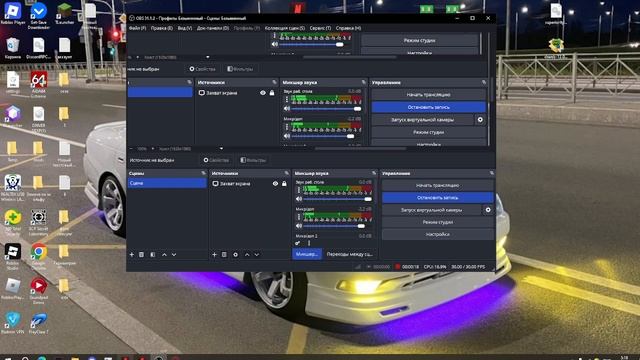Select Захват экрана in bottom Источники list
This screenshot has height=360, width=640.
click(235, 184)
